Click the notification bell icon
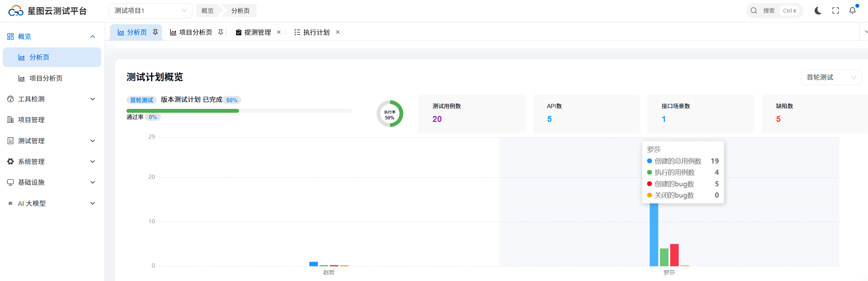The image size is (868, 281). [x=853, y=11]
